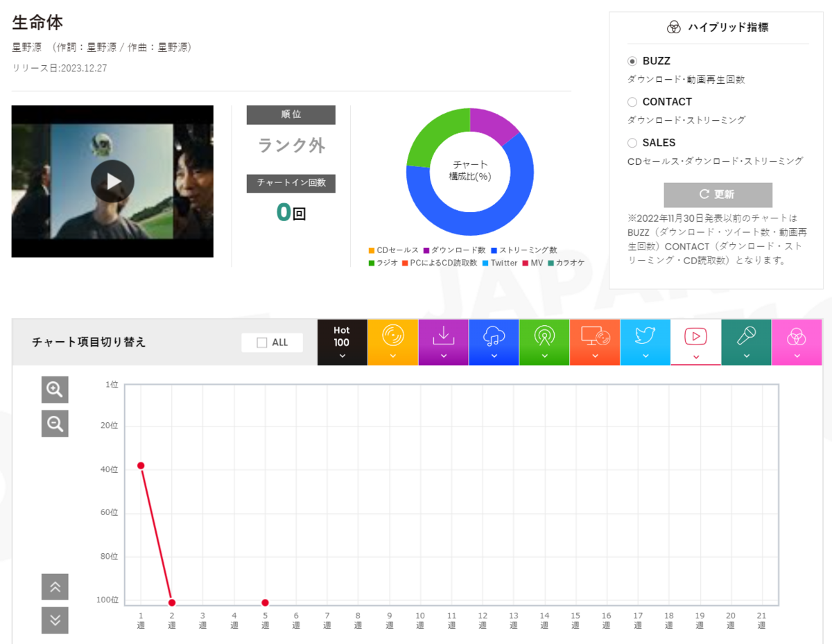Switch to the Twitter bird tab
Image resolution: width=832 pixels, height=644 pixels.
(645, 342)
